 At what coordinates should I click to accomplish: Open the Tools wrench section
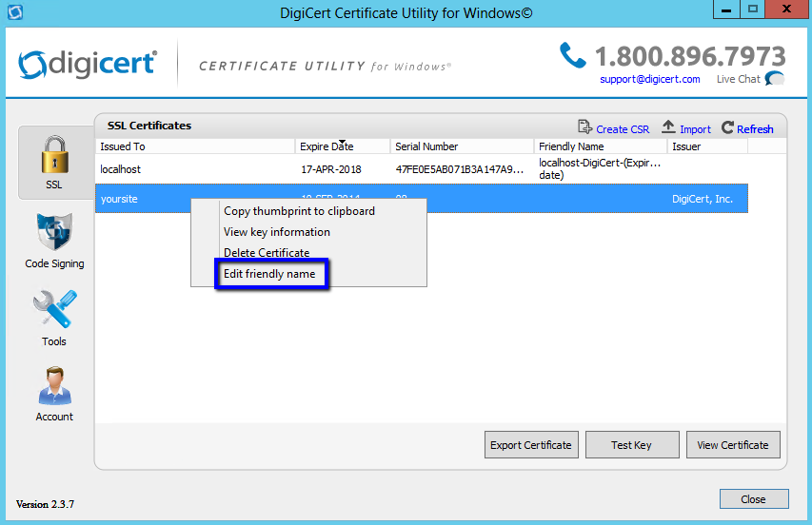pyautogui.click(x=54, y=318)
